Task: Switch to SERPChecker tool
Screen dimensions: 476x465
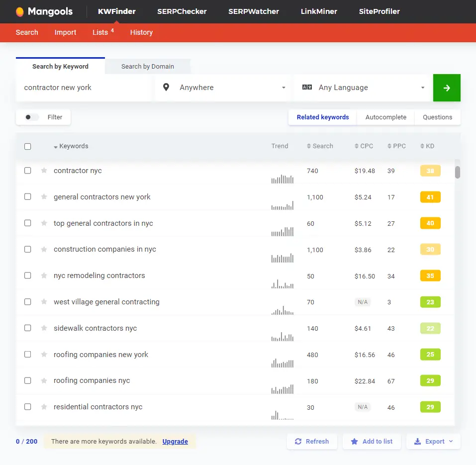Action: pyautogui.click(x=182, y=11)
